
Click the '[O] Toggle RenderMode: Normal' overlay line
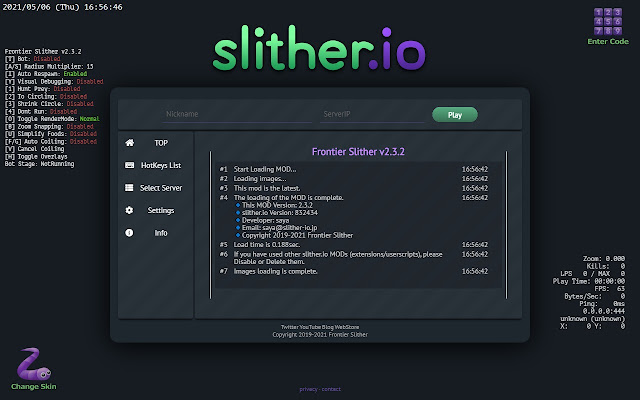(52, 119)
